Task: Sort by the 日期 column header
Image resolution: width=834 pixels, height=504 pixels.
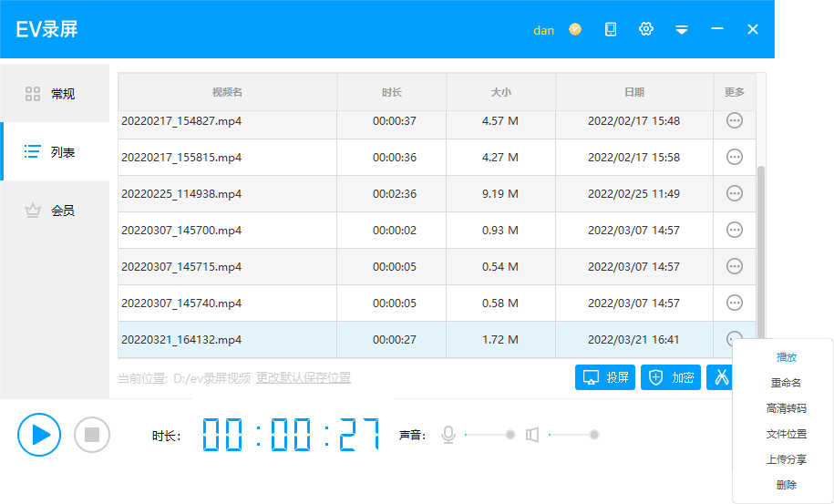Action: (x=634, y=92)
